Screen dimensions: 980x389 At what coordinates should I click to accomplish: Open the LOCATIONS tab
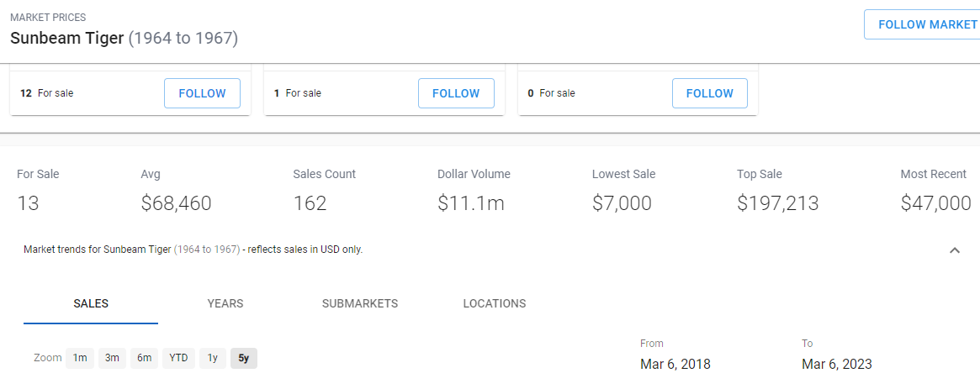[x=495, y=304]
